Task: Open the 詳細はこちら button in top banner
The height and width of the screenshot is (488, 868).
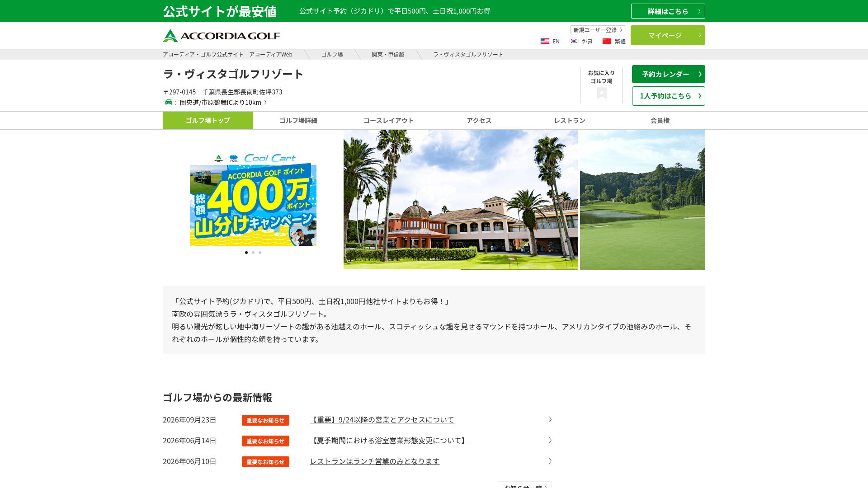Action: pos(668,11)
